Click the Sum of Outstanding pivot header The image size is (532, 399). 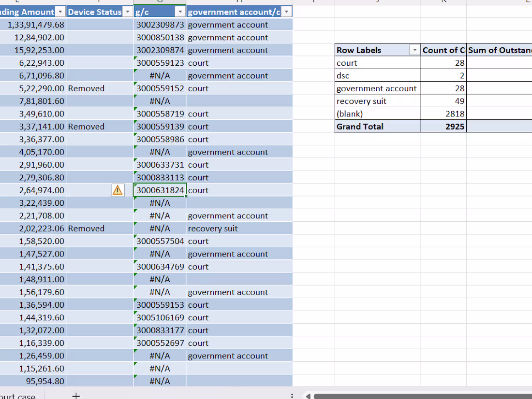pyautogui.click(x=500, y=50)
